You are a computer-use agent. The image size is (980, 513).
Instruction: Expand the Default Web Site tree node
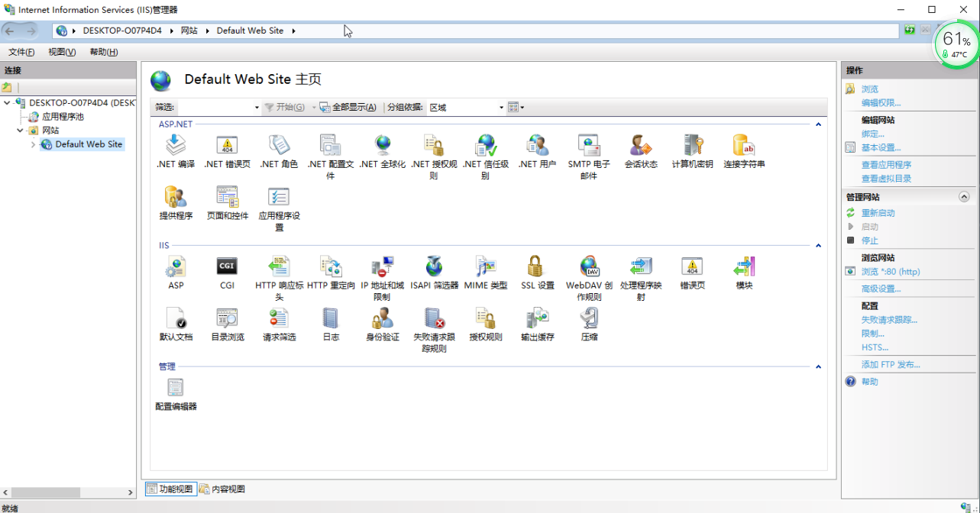[x=33, y=144]
